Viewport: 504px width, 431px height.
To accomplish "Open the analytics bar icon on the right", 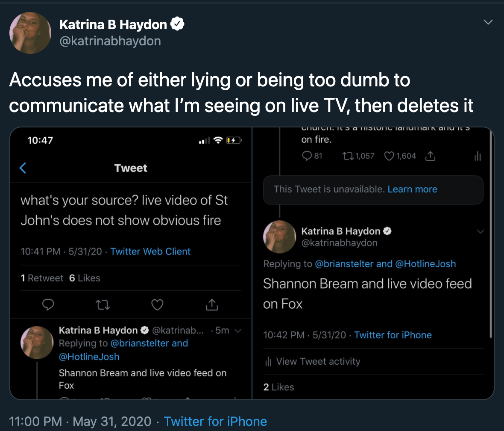I will click(478, 156).
